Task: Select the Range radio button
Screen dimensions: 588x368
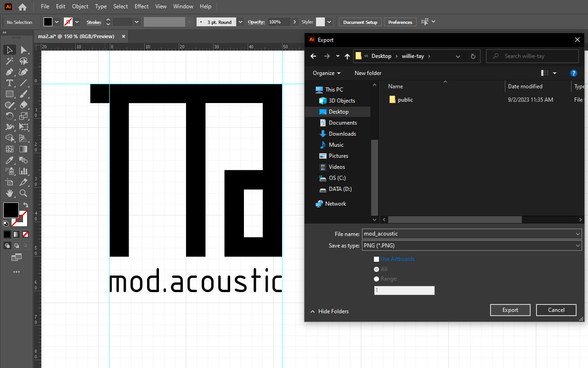Action: click(x=377, y=279)
